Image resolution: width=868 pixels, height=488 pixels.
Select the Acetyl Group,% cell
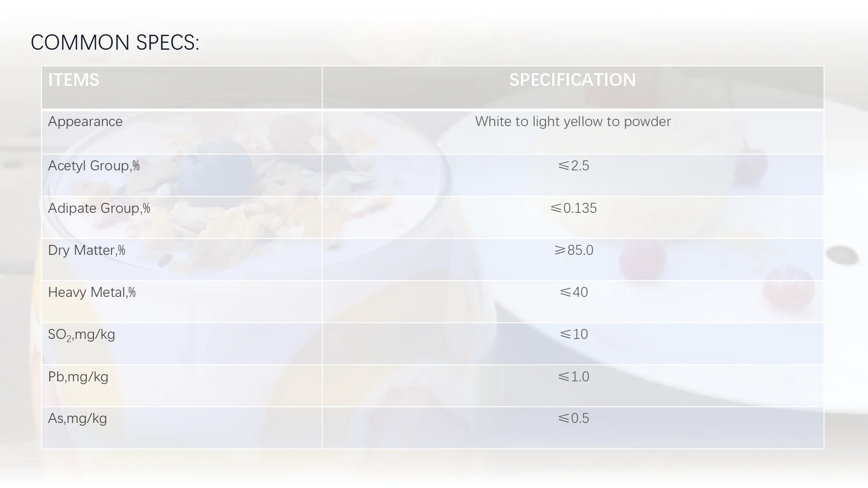(x=94, y=166)
